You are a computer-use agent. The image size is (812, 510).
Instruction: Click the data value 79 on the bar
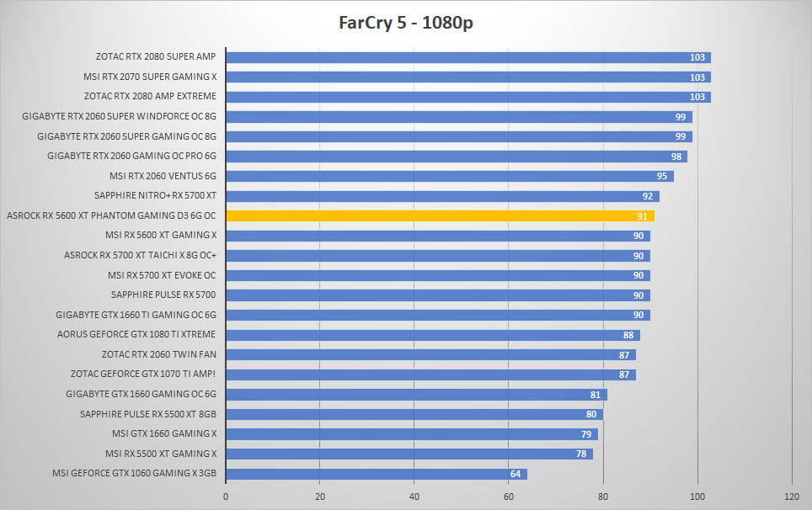click(x=586, y=434)
